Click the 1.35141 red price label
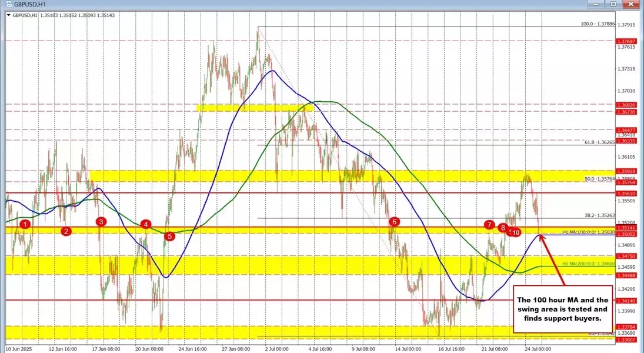644x353 pixels. coord(625,227)
